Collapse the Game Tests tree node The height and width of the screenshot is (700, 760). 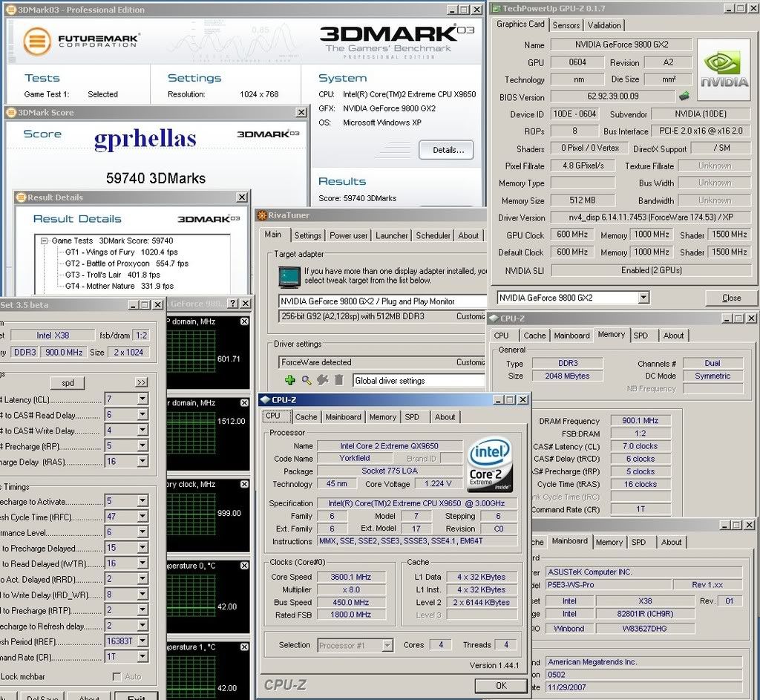44,241
